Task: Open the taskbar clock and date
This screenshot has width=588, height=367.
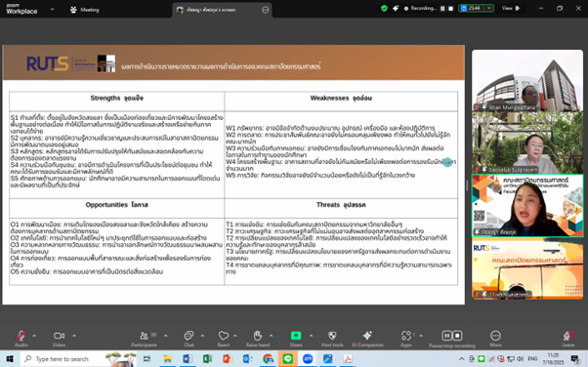Action: [553, 359]
